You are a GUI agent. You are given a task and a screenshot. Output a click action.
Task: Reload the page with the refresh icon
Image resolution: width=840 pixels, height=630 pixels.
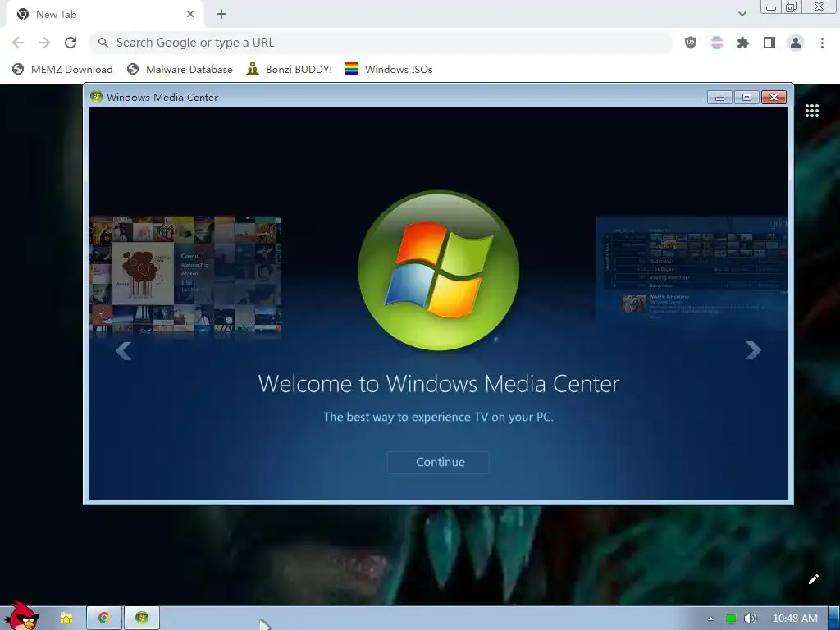(71, 43)
